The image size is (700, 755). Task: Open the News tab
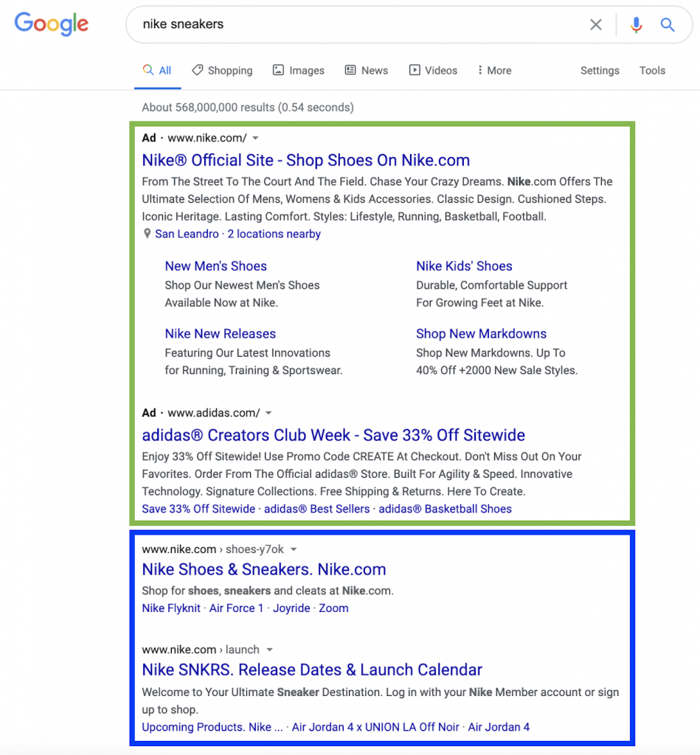pos(367,70)
